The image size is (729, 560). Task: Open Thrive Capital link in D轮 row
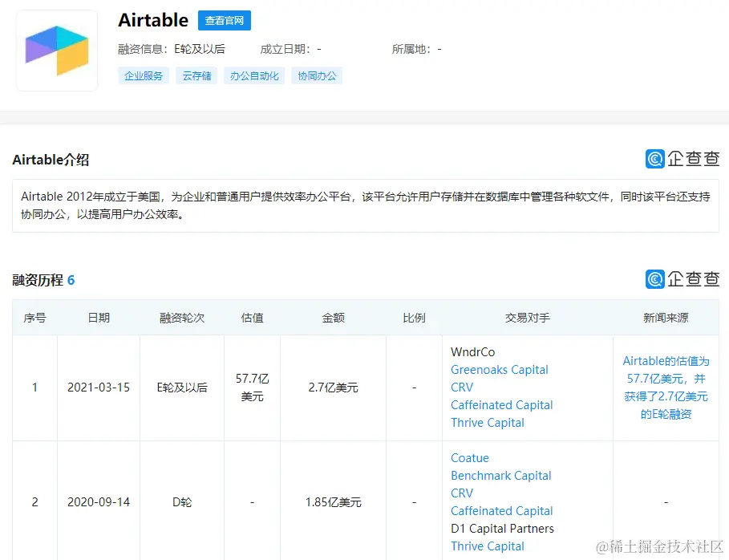tap(488, 546)
